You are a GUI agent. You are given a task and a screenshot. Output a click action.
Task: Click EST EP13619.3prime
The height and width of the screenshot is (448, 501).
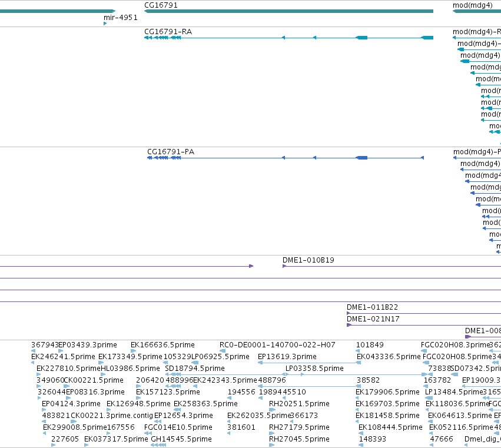click(x=287, y=357)
